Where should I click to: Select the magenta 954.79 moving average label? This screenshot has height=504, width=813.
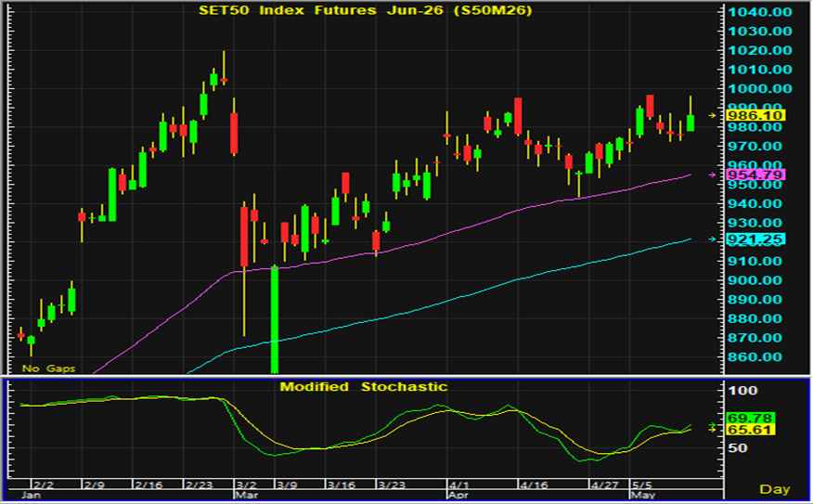coord(756,174)
